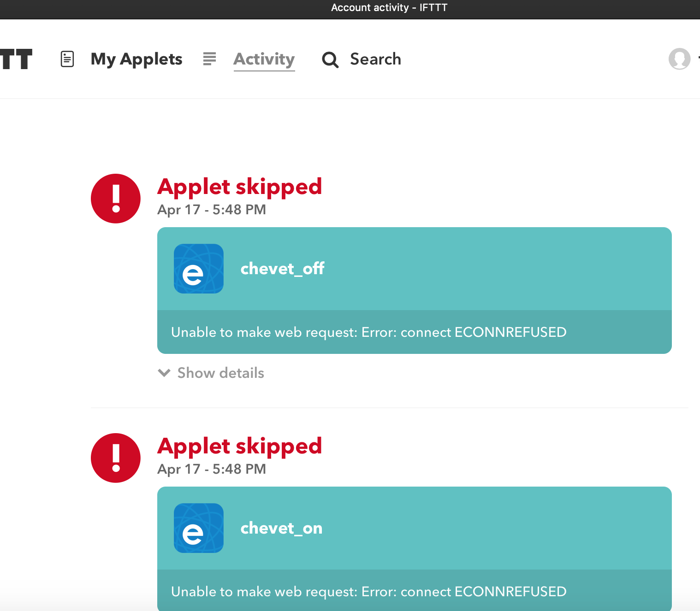The width and height of the screenshot is (700, 611).
Task: Click the chevron next to Show details
Action: (164, 373)
